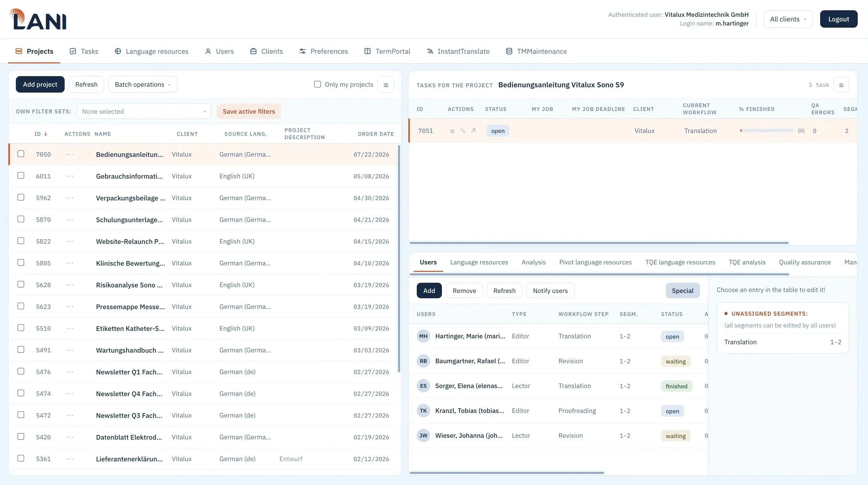
Task: Click the vertical scrollbar of the projects list
Action: click(399, 259)
